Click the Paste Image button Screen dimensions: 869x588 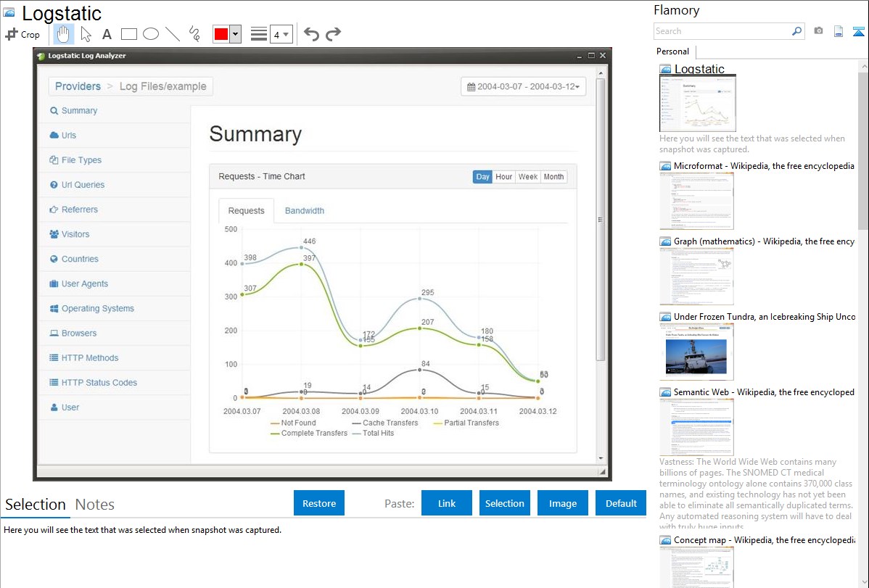point(562,503)
